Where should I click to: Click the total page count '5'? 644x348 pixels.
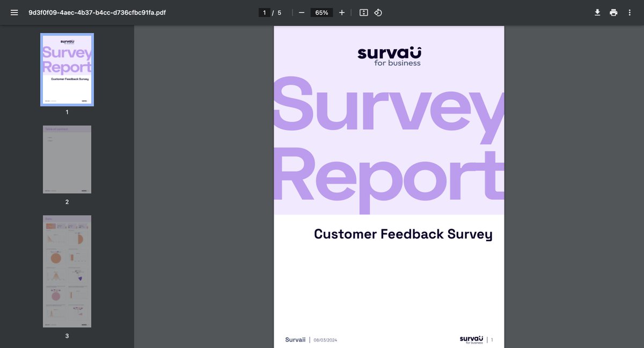click(x=280, y=12)
